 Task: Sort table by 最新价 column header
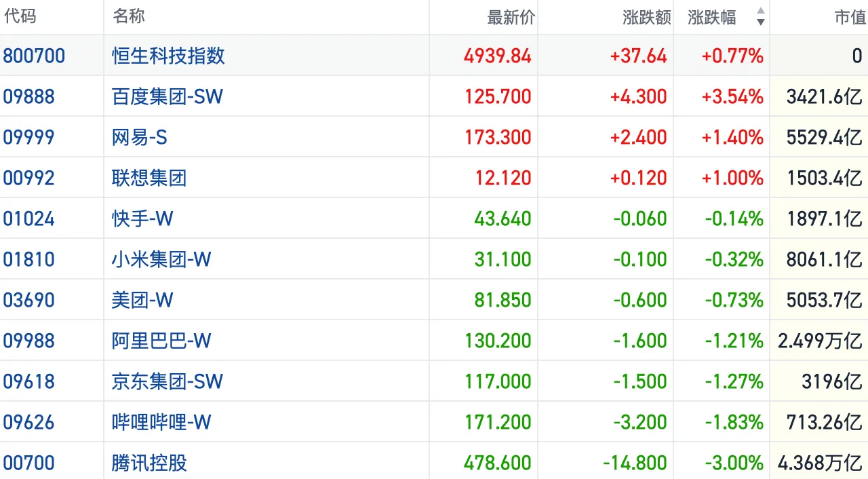pyautogui.click(x=511, y=17)
